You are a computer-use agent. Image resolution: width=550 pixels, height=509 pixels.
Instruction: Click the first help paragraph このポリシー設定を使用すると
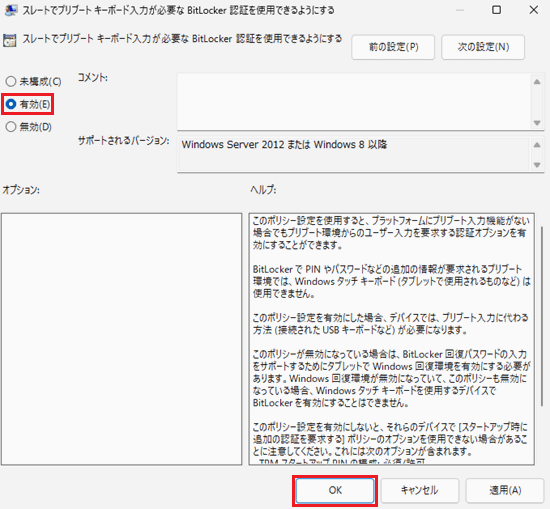(x=391, y=233)
